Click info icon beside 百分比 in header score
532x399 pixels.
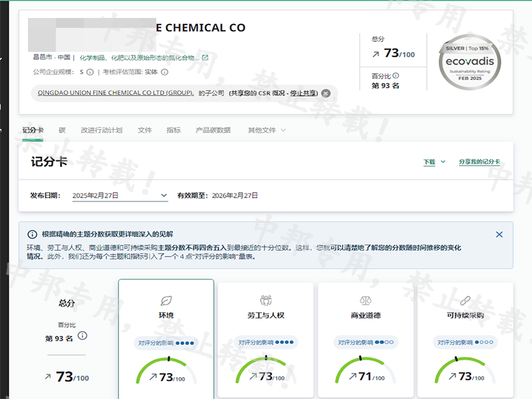pyautogui.click(x=396, y=76)
